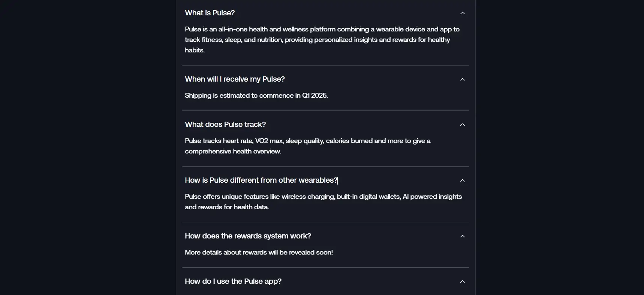
Task: Click "How does the rewards system work?" heading
Action: (x=248, y=236)
